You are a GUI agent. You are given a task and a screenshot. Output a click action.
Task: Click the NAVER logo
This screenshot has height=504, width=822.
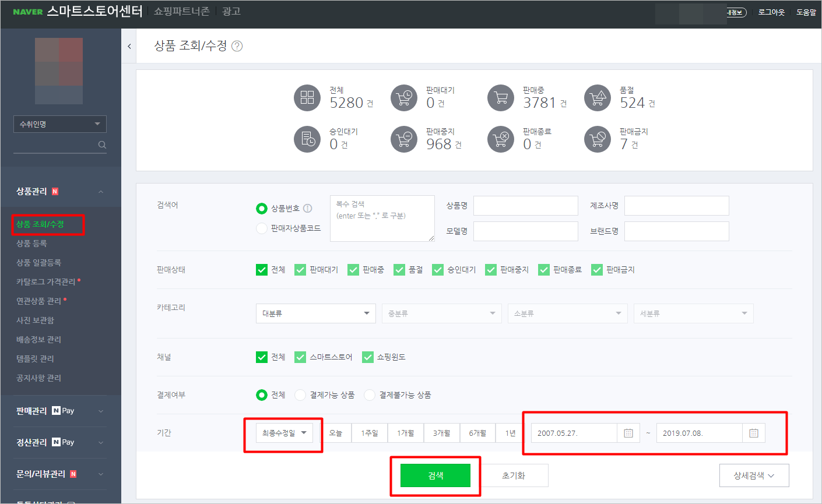coord(28,12)
